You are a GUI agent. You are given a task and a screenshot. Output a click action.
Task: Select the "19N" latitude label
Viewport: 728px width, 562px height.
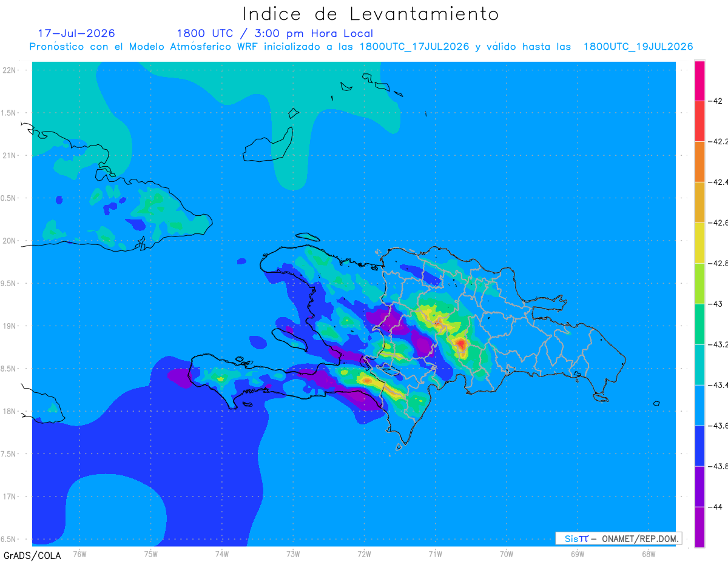click(x=10, y=326)
